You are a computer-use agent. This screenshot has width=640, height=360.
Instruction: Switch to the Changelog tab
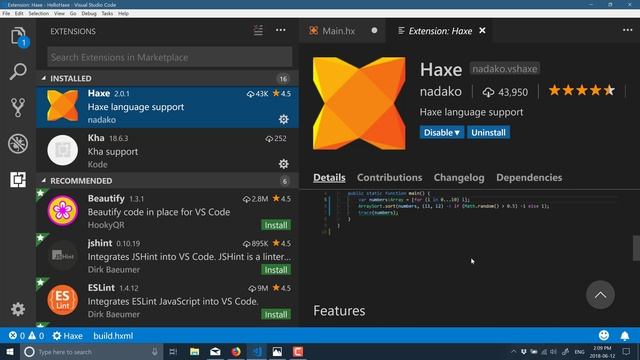pyautogui.click(x=459, y=177)
